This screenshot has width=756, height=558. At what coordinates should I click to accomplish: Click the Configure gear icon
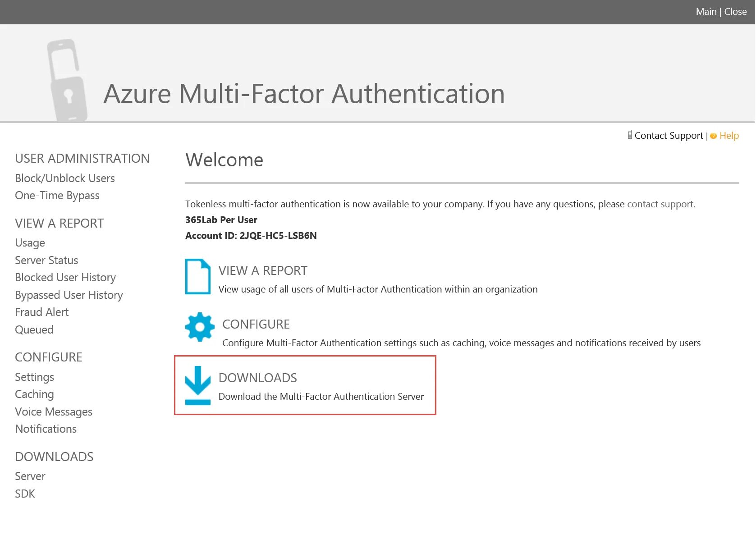200,327
